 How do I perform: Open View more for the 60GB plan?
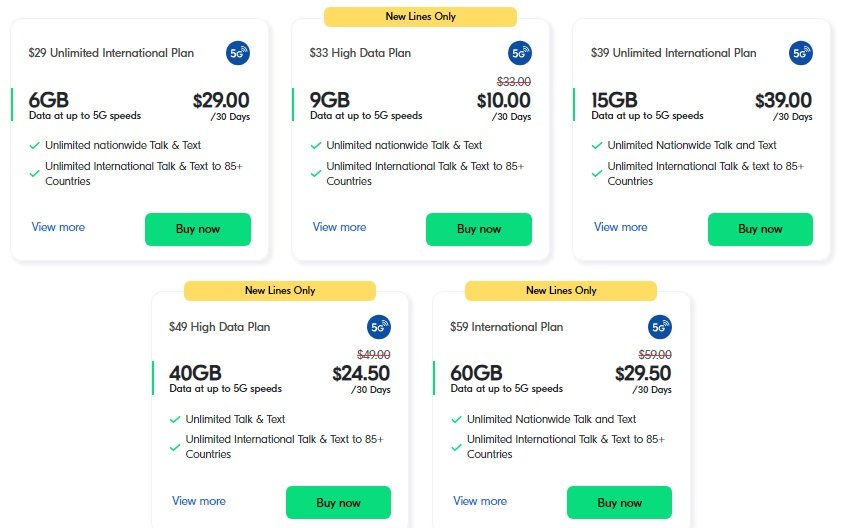tap(480, 501)
